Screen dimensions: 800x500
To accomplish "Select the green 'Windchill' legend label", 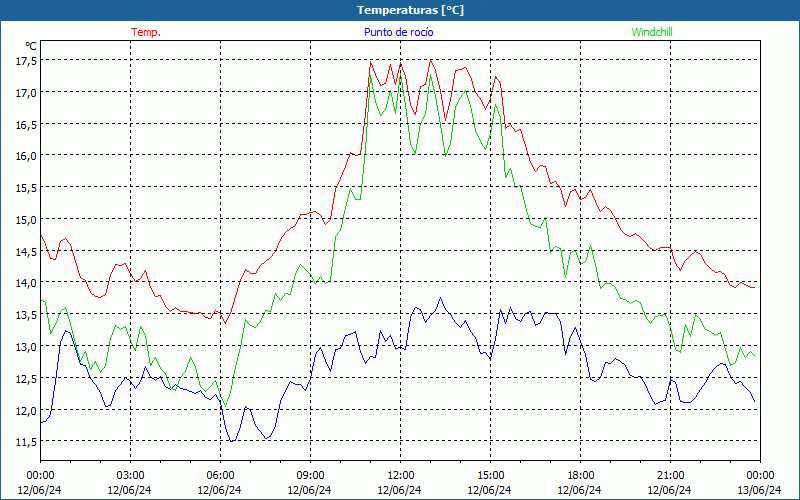I will tap(652, 32).
